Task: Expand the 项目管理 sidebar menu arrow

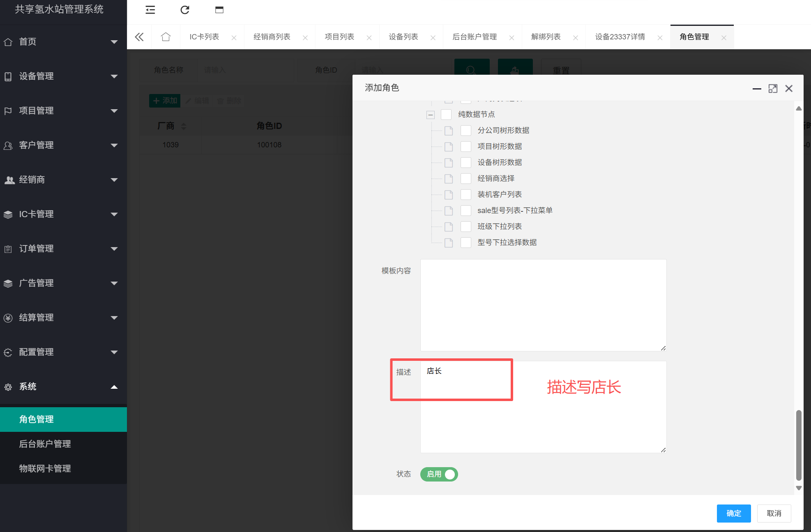Action: [114, 111]
